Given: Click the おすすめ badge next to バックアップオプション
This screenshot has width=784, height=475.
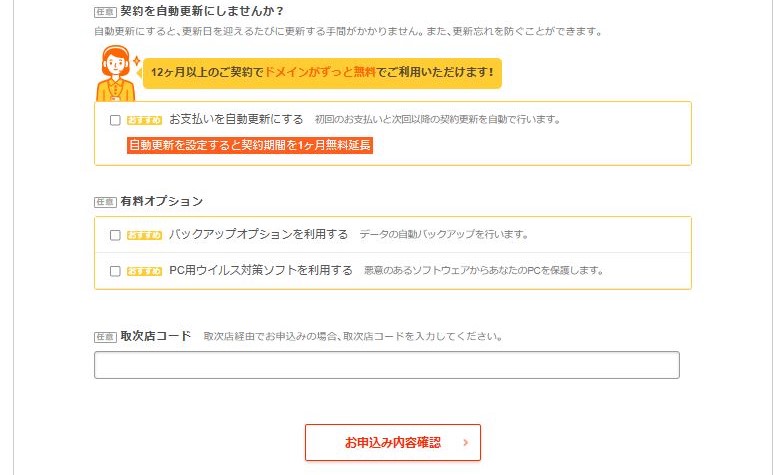Looking at the screenshot, I should (144, 235).
